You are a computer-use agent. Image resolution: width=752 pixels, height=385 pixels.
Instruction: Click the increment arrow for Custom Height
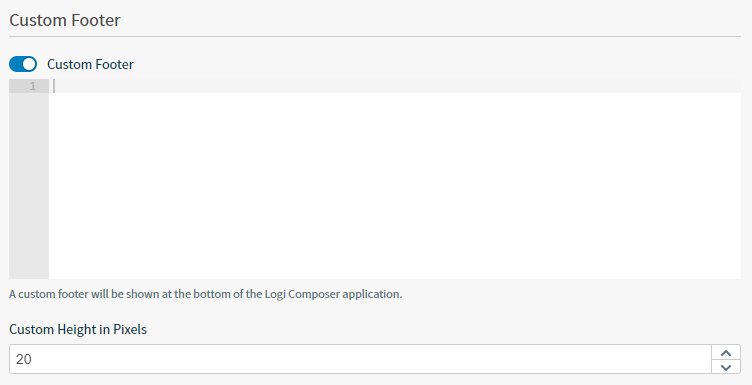[726, 352]
